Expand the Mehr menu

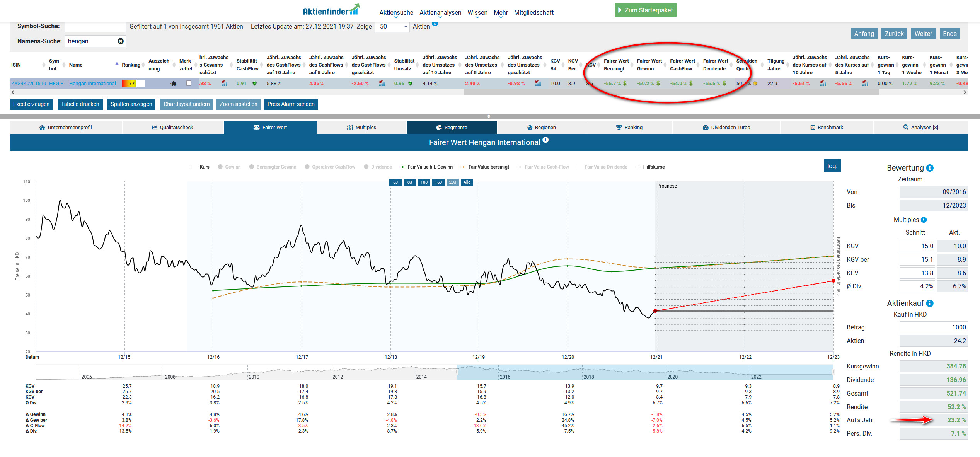pyautogui.click(x=501, y=13)
